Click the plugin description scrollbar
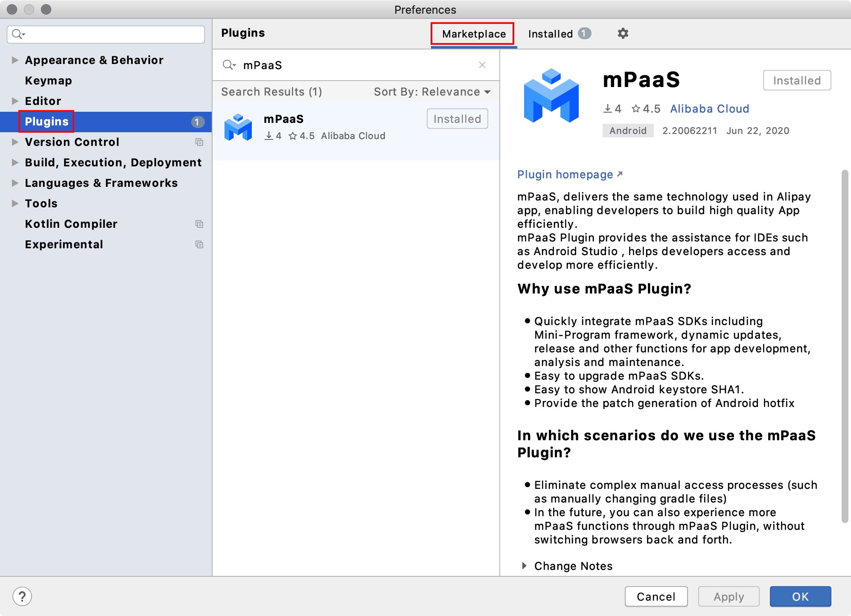The image size is (851, 616). 845,346
